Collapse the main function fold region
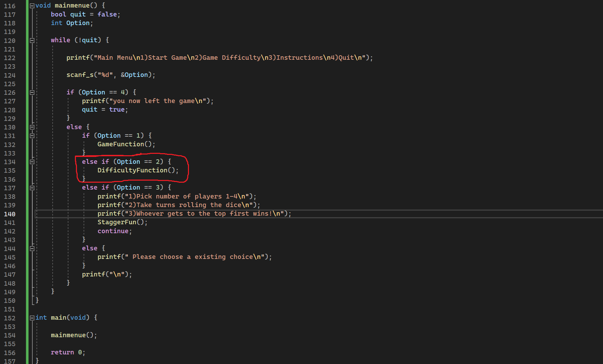603x364 pixels. tap(32, 318)
